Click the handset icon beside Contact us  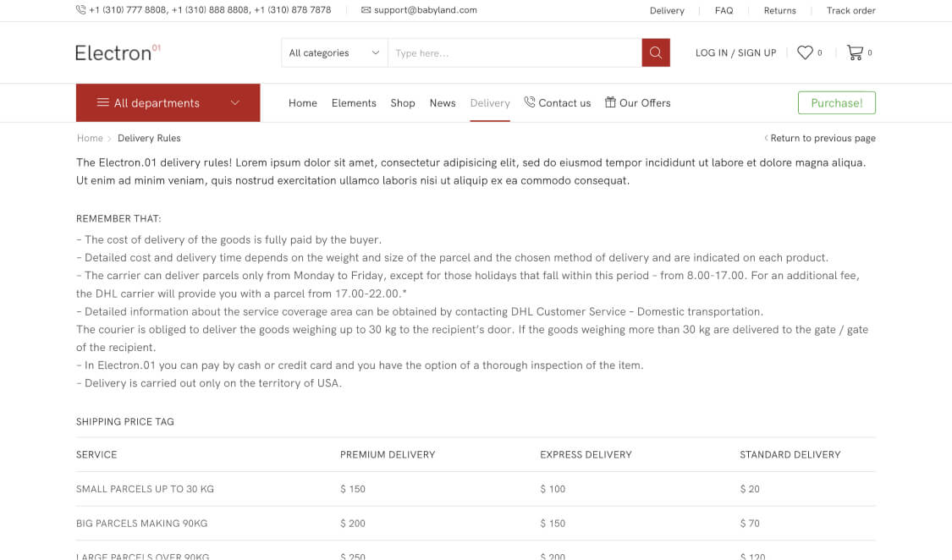click(x=529, y=102)
